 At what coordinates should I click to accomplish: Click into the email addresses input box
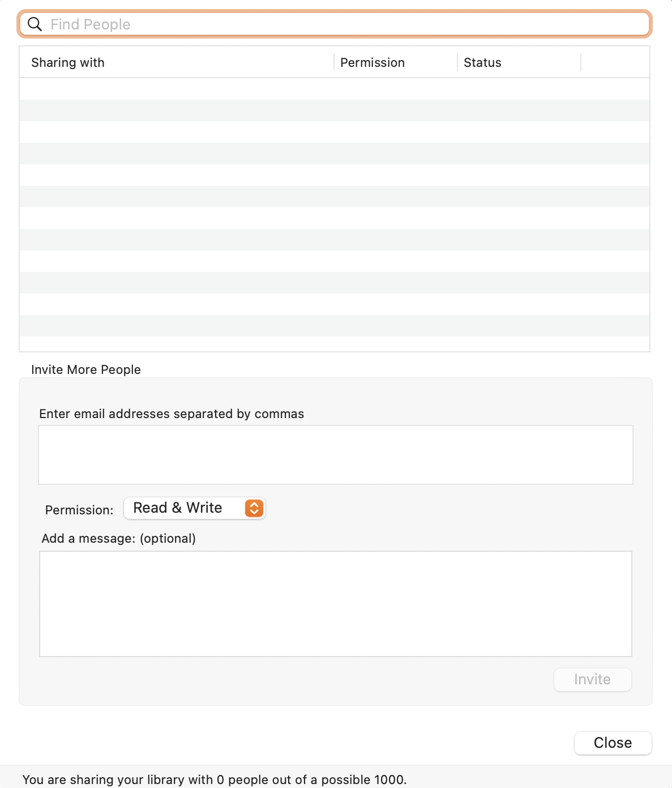[335, 455]
